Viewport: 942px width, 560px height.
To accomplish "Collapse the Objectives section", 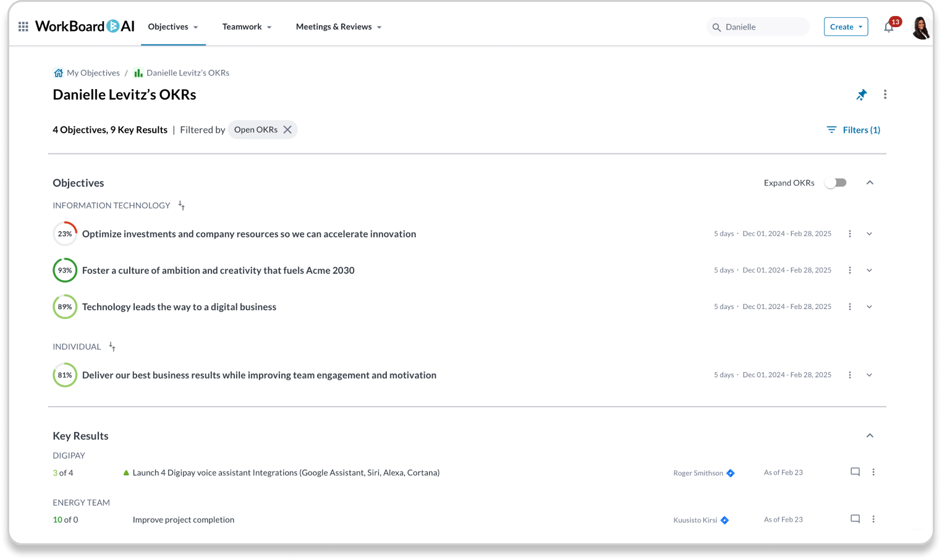I will (870, 182).
